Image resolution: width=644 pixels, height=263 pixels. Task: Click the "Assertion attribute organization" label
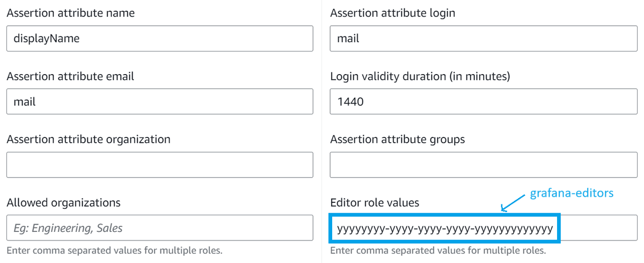click(89, 140)
